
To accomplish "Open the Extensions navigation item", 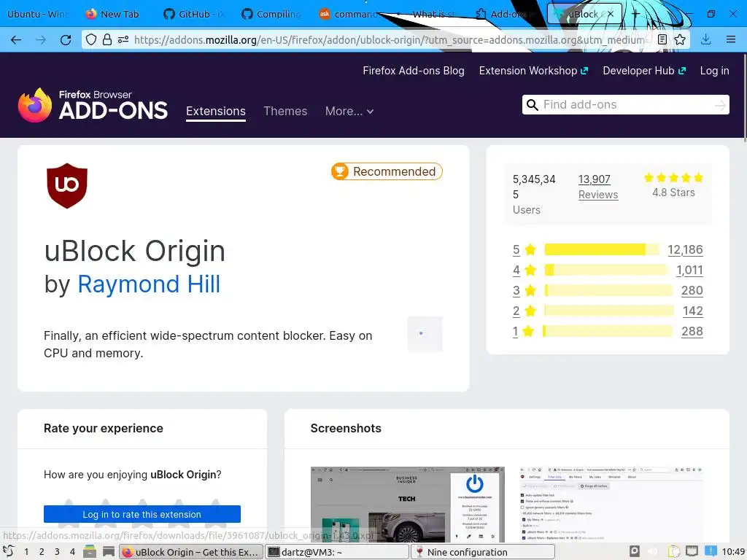I will 216,111.
